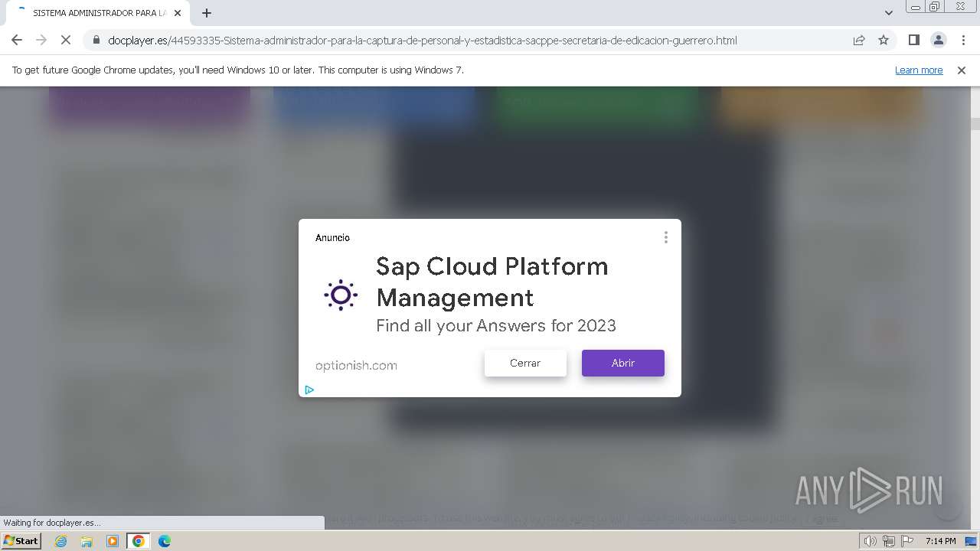Open Windows Media Player from taskbar
This screenshot has height=551, width=980.
(113, 541)
